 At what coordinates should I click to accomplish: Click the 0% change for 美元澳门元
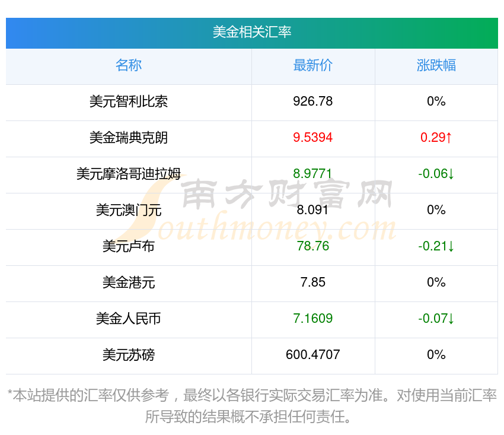click(436, 210)
